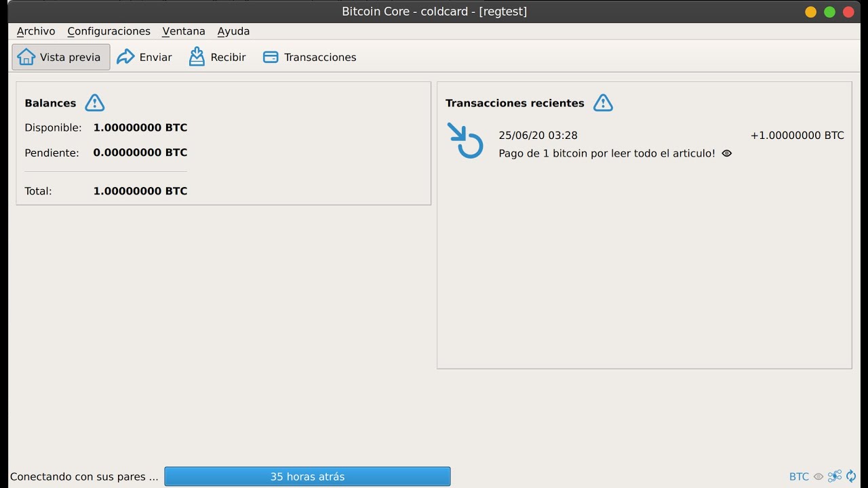This screenshot has height=488, width=868.
Task: Select the BTC unit selector in status bar
Action: 799,476
